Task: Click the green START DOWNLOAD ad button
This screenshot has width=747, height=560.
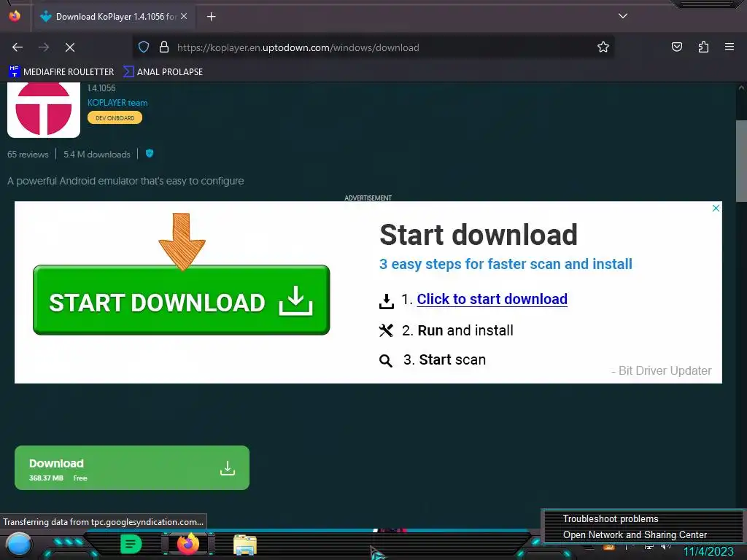Action: tap(182, 300)
